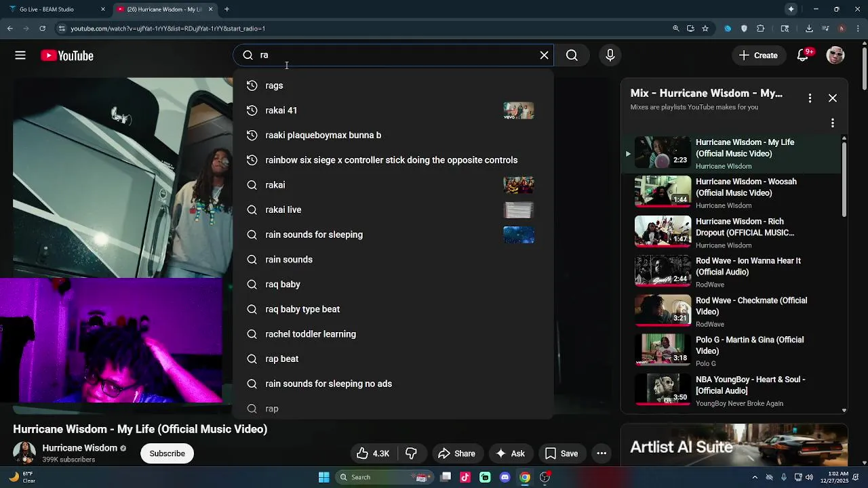The width and height of the screenshot is (868, 488).
Task: Open the browser Downloads icon
Action: (809, 28)
